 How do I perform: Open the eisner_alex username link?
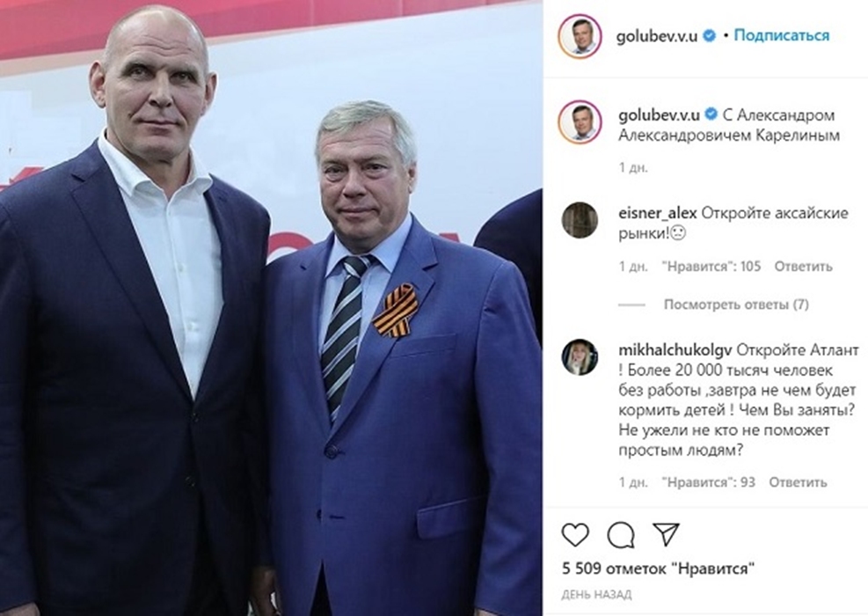[657, 214]
